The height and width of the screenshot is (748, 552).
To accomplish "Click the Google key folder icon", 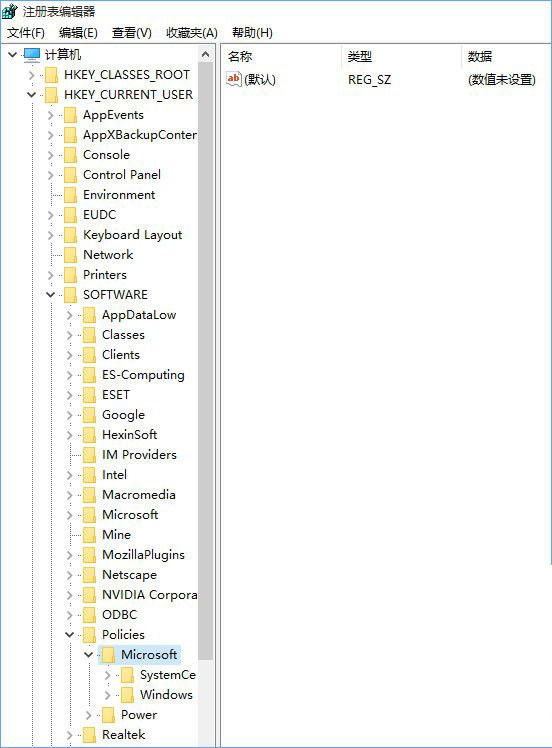I will [89, 415].
